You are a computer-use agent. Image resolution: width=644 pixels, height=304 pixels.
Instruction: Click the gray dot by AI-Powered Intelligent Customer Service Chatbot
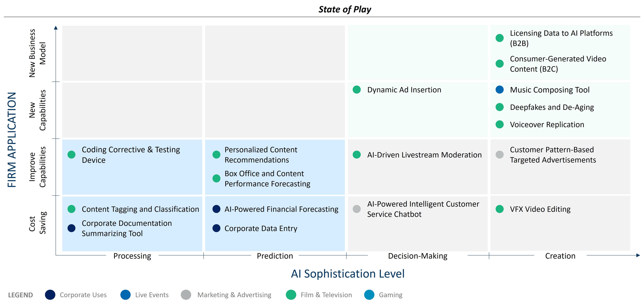(357, 209)
